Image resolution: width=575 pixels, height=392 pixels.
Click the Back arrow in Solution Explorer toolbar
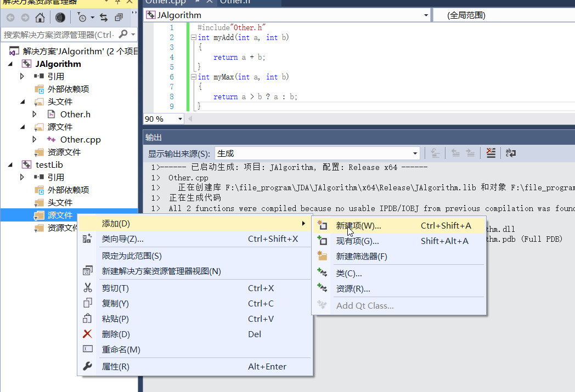[10, 17]
